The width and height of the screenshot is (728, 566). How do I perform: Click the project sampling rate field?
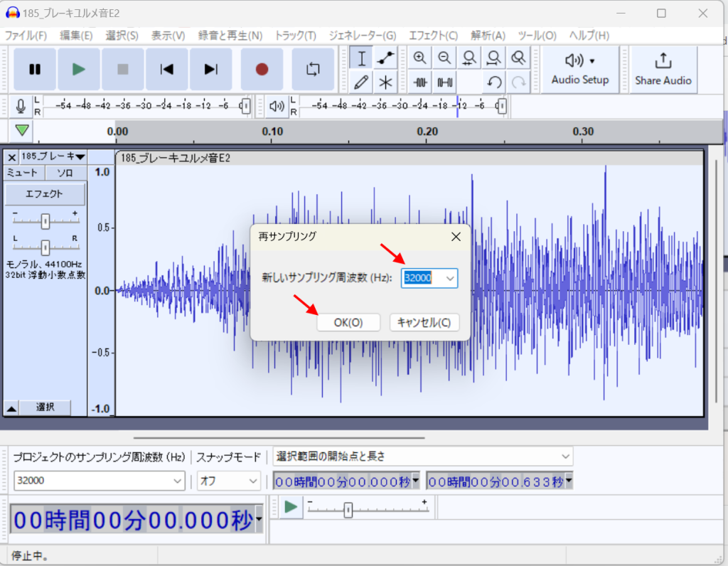point(92,481)
